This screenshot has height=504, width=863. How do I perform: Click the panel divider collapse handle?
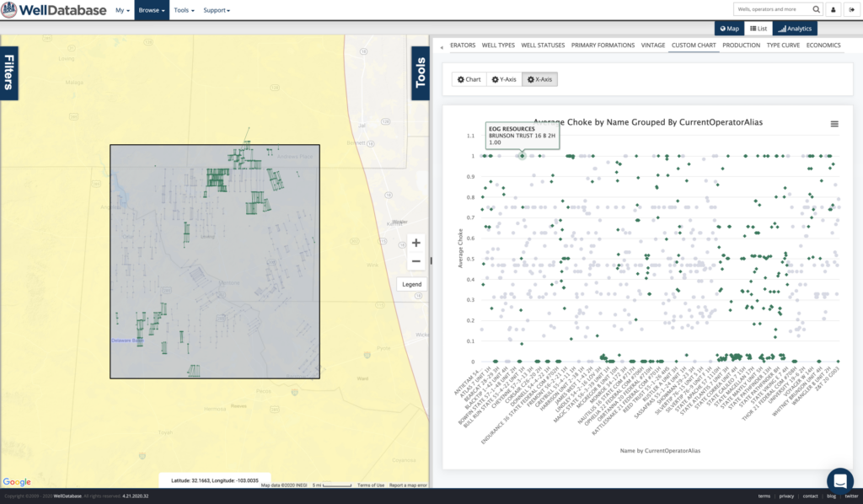click(431, 260)
